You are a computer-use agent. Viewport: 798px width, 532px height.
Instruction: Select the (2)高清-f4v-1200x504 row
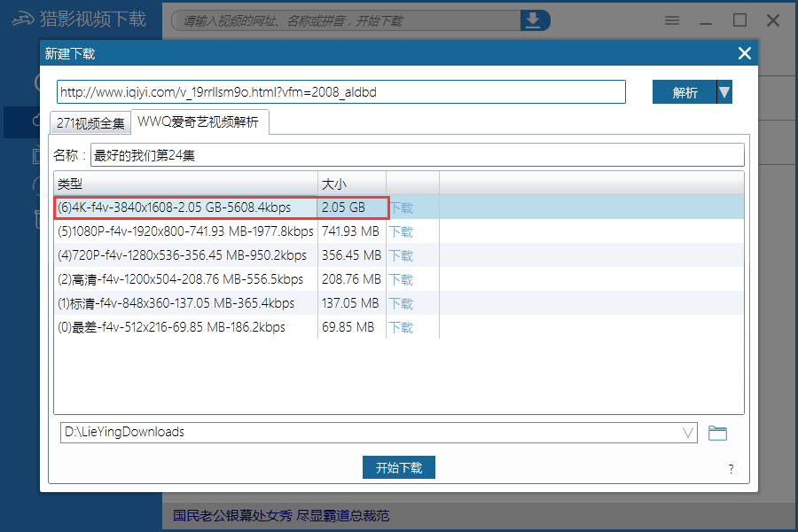(x=398, y=279)
